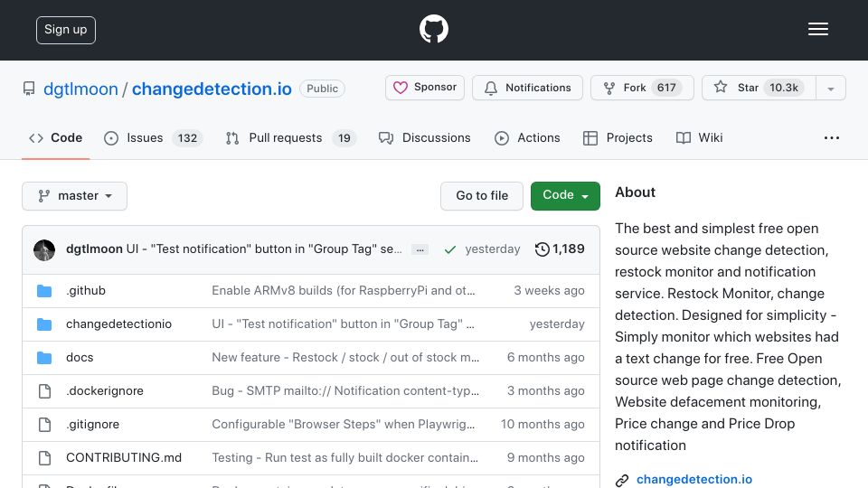Click the repository icon beside dgtlmoon
The width and height of the screenshot is (868, 488).
29,89
